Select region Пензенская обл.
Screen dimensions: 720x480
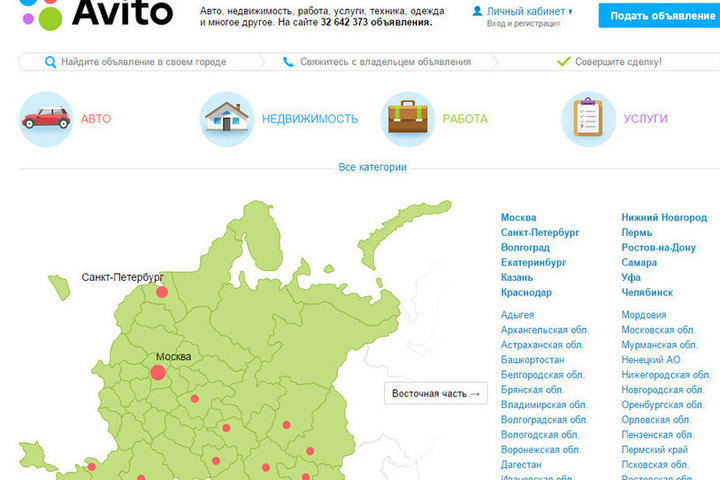(658, 435)
